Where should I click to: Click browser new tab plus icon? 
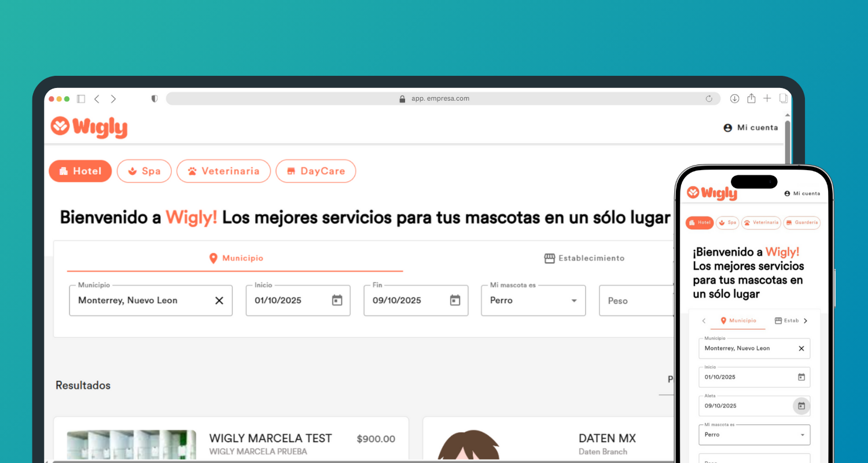point(767,98)
